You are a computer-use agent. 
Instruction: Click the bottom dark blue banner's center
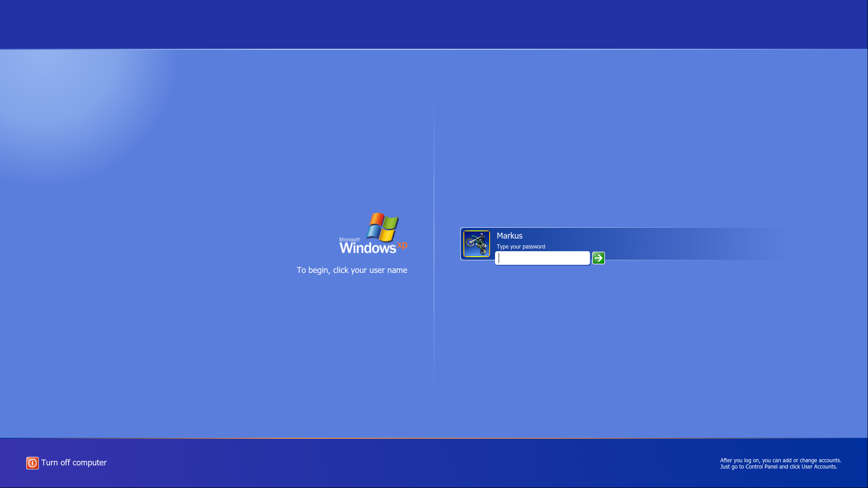click(434, 463)
